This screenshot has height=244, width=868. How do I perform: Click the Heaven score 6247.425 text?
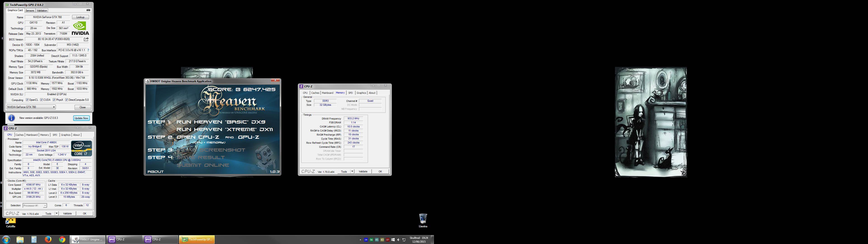pyautogui.click(x=242, y=89)
